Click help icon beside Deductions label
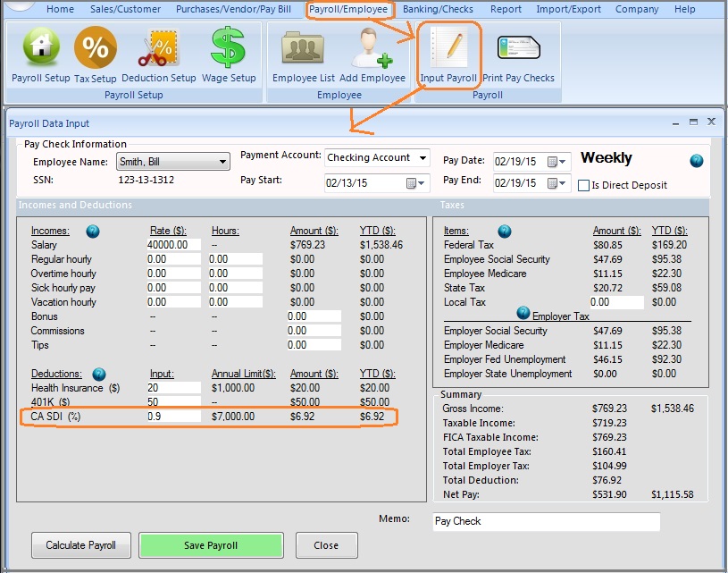Screen dimensions: 728x573 [99, 374]
